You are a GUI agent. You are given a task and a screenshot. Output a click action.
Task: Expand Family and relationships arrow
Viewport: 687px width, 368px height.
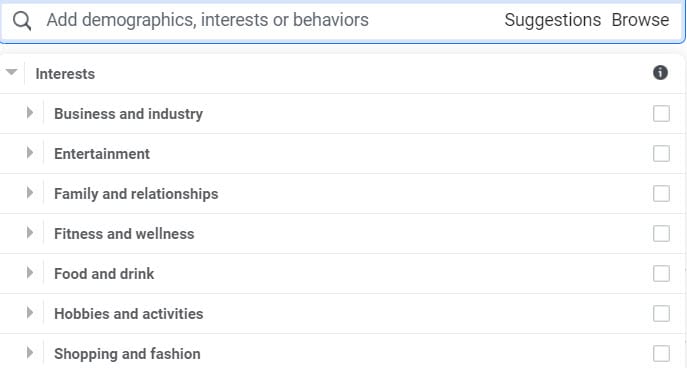pos(30,193)
